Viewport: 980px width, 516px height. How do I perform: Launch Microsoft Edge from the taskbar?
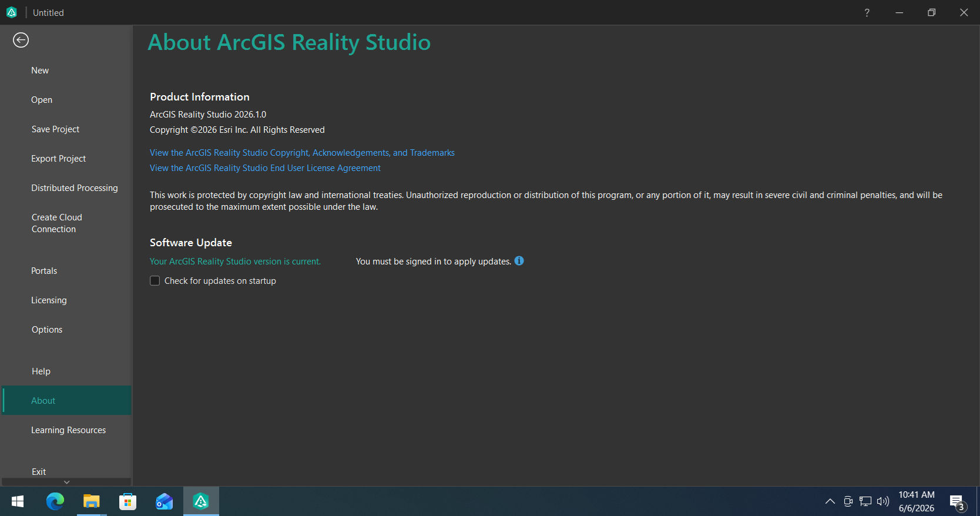click(x=55, y=501)
